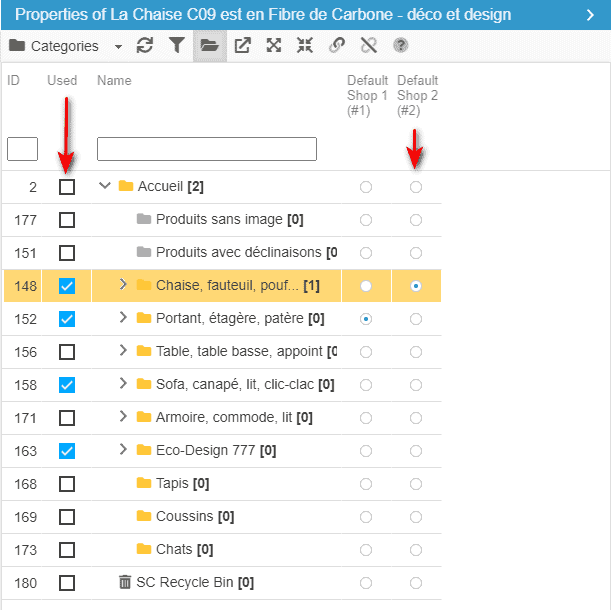Click the expand all arrows icon

click(274, 46)
